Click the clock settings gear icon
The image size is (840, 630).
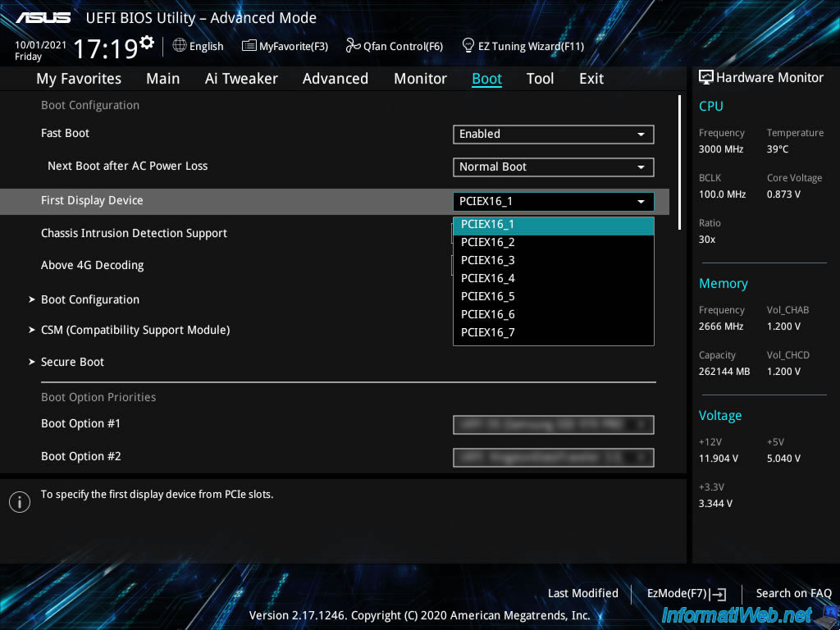(x=146, y=43)
